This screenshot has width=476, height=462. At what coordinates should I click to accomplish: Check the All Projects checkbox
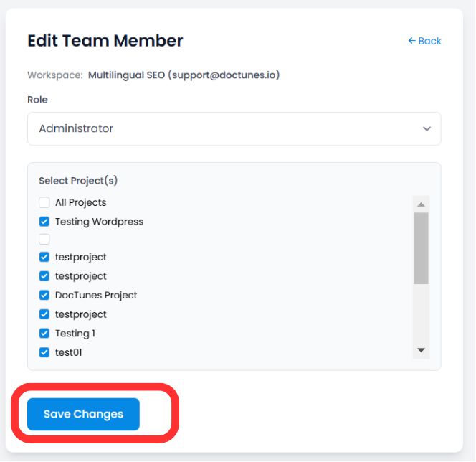[x=44, y=202]
